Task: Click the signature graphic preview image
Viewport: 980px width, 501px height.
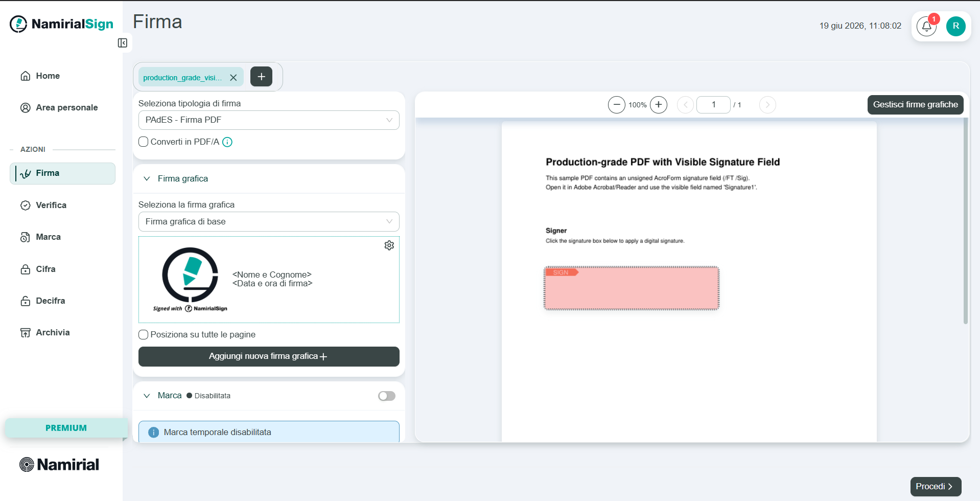Action: point(269,280)
